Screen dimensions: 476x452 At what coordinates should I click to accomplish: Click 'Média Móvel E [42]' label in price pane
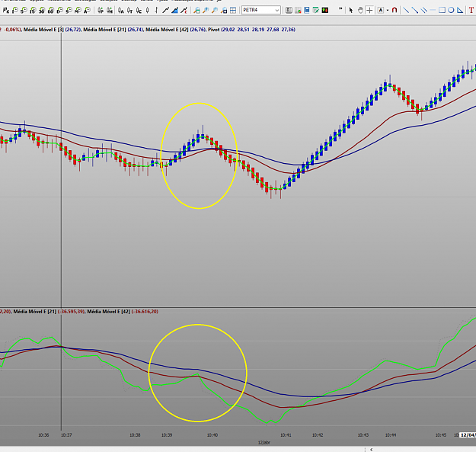tap(167, 30)
